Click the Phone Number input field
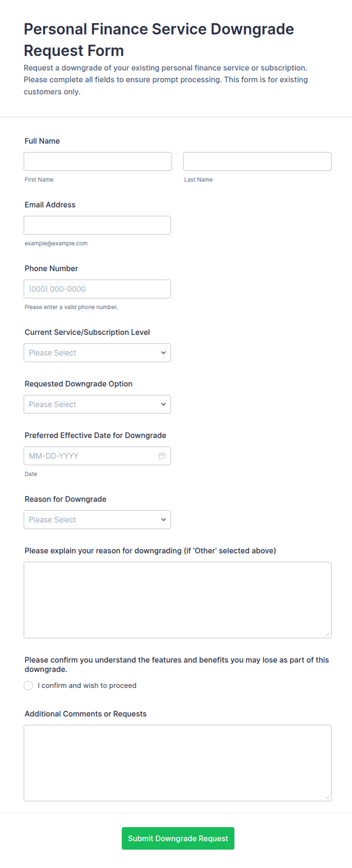The image size is (352, 868). click(97, 289)
